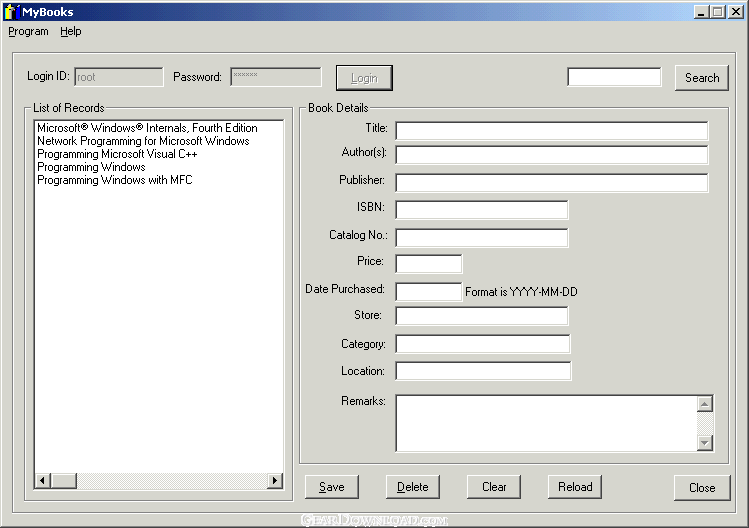The height and width of the screenshot is (528, 749).
Task: Click the Reload button
Action: point(575,487)
